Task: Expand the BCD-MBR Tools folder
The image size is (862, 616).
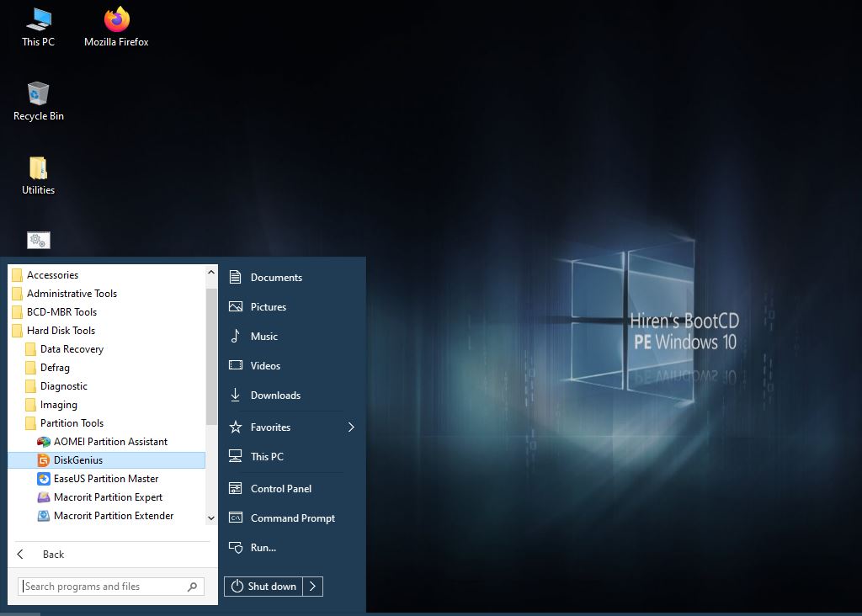Action: [x=61, y=312]
